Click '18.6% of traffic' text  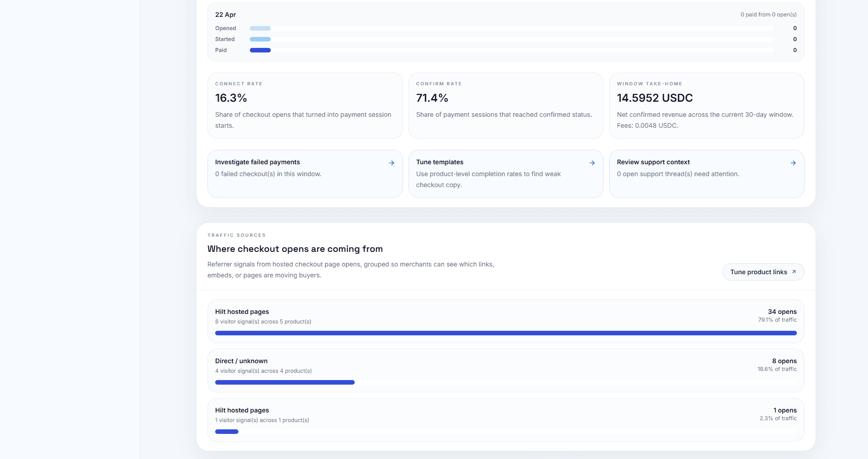777,369
